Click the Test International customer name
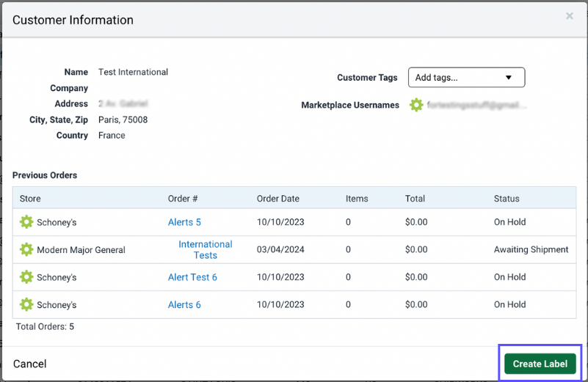Screen dimensions: 588x382 (133, 72)
